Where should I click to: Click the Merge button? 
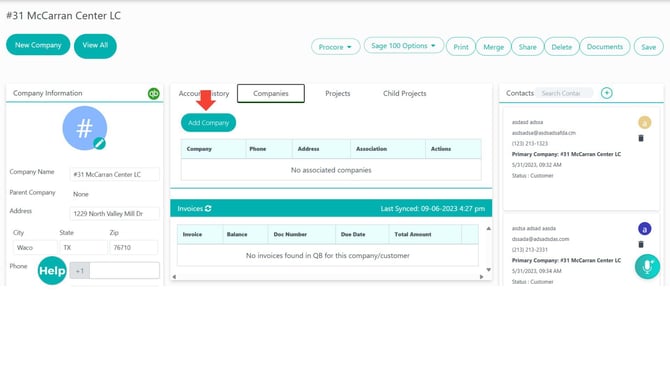[494, 47]
